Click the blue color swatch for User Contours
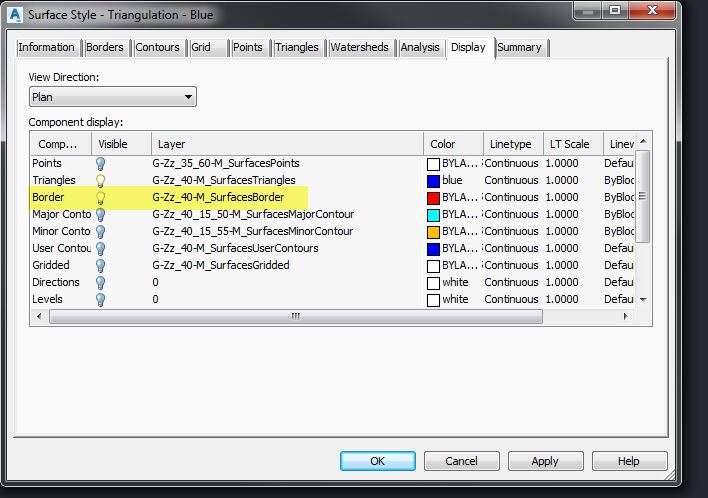 [433, 249]
